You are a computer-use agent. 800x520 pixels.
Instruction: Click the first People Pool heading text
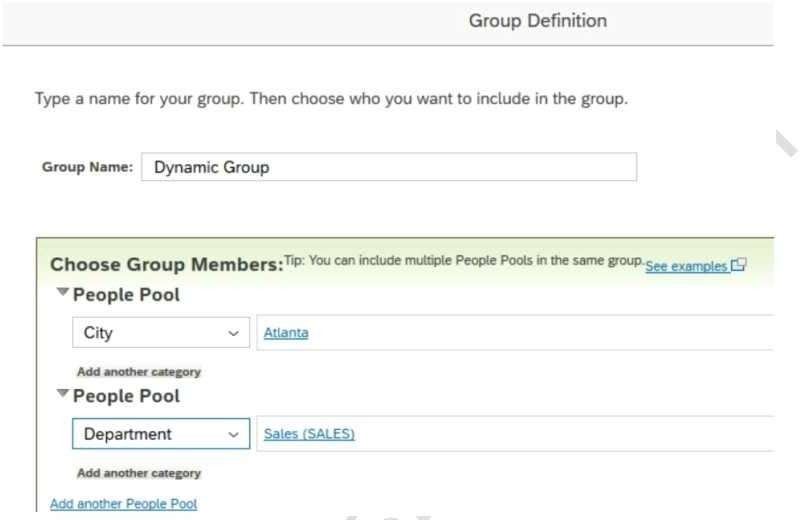126,295
